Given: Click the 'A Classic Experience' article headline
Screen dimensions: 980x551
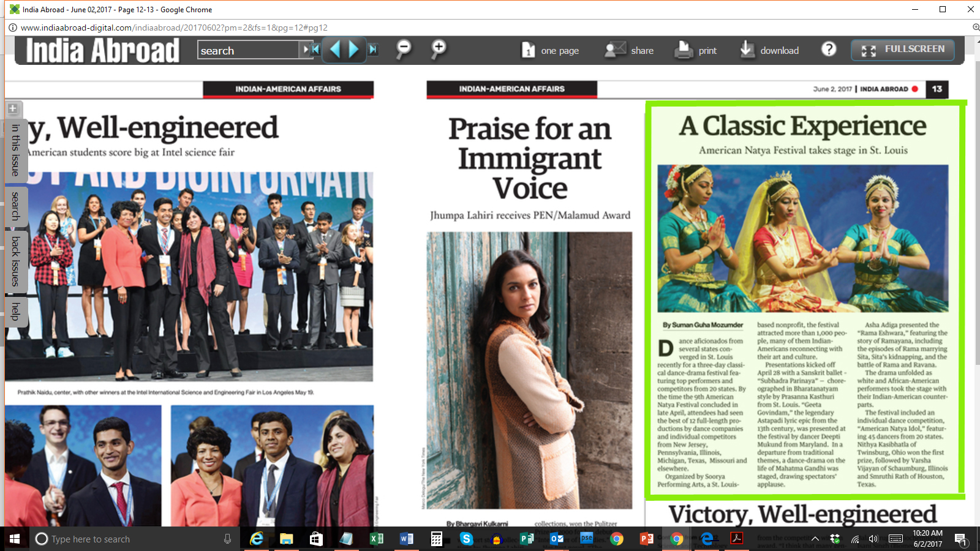Looking at the screenshot, I should pos(802,126).
